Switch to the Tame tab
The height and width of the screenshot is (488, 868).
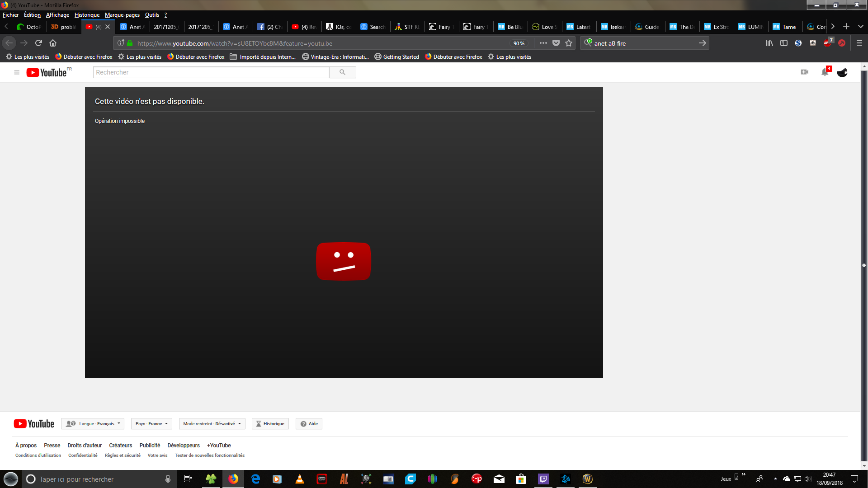coord(784,27)
